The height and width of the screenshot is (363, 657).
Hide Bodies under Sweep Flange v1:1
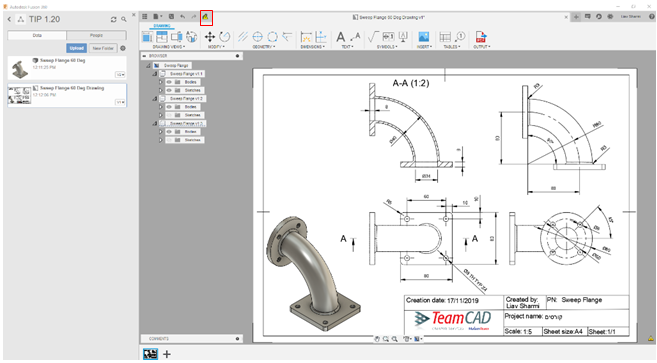pos(169,82)
